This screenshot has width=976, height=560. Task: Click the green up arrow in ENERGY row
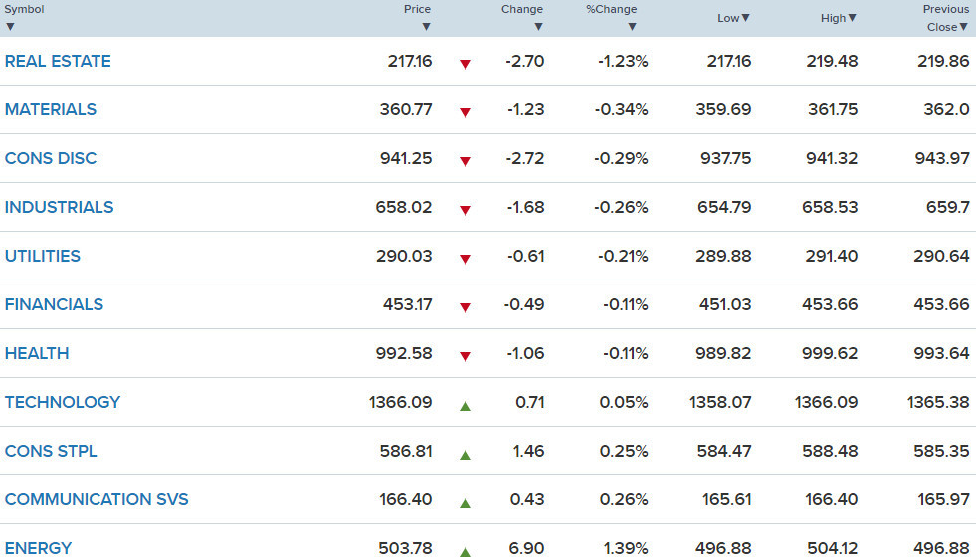(465, 552)
